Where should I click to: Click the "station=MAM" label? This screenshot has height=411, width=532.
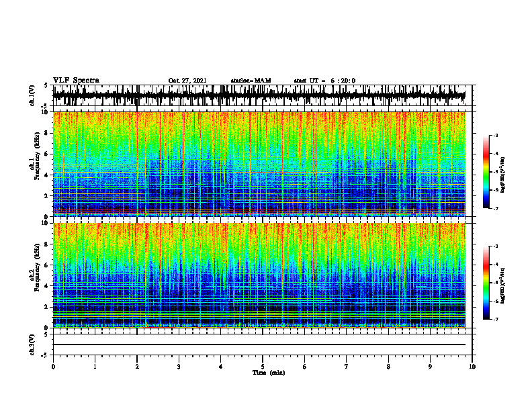click(251, 81)
